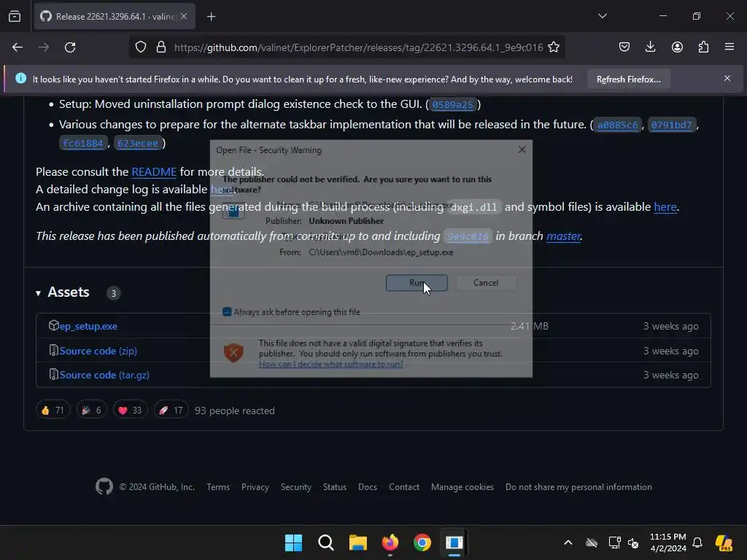Viewport: 747px width, 560px height.
Task: Open commit link 0791bd7
Action: pyautogui.click(x=671, y=125)
